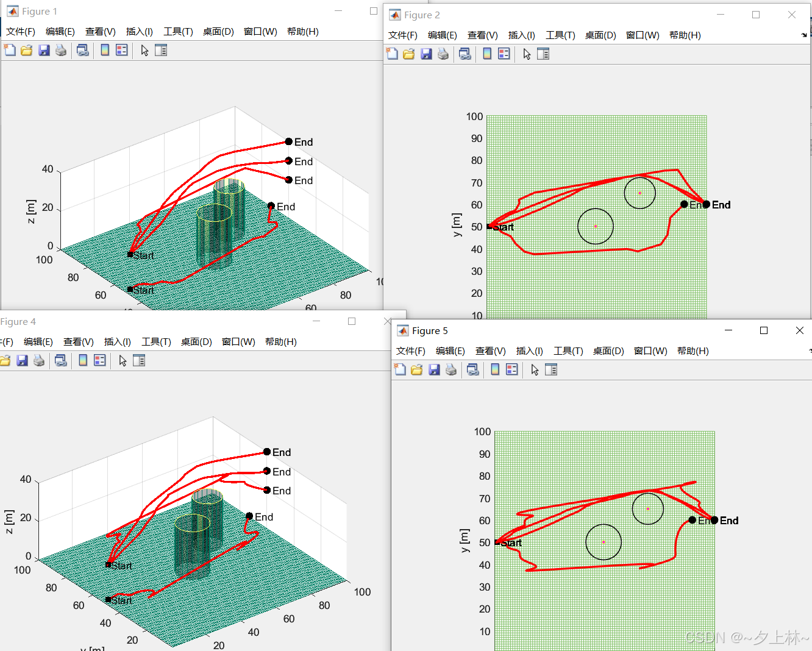This screenshot has height=651, width=812.
Task: Save figure icon in Figure 1 toolbar
Action: tap(44, 50)
